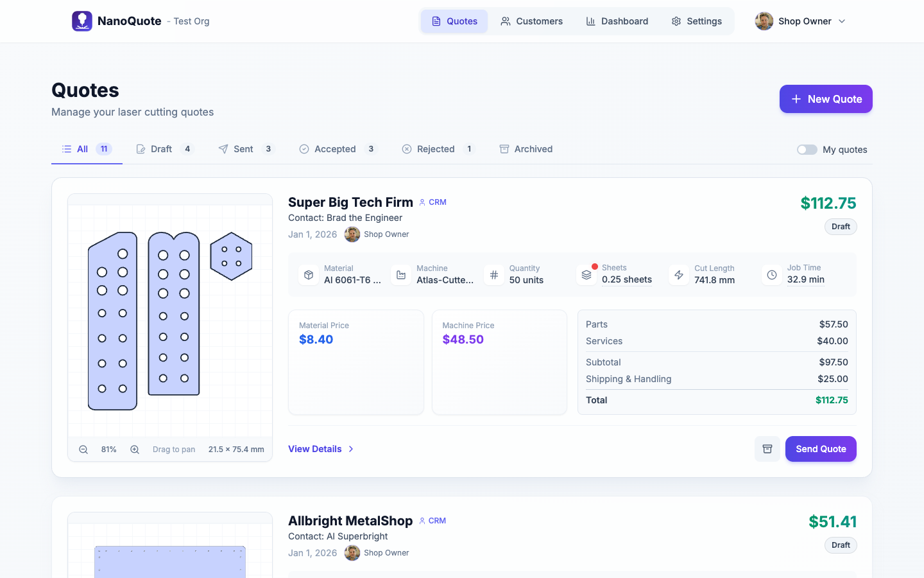Click the 81% zoom level value
The image size is (924, 578).
tap(109, 450)
